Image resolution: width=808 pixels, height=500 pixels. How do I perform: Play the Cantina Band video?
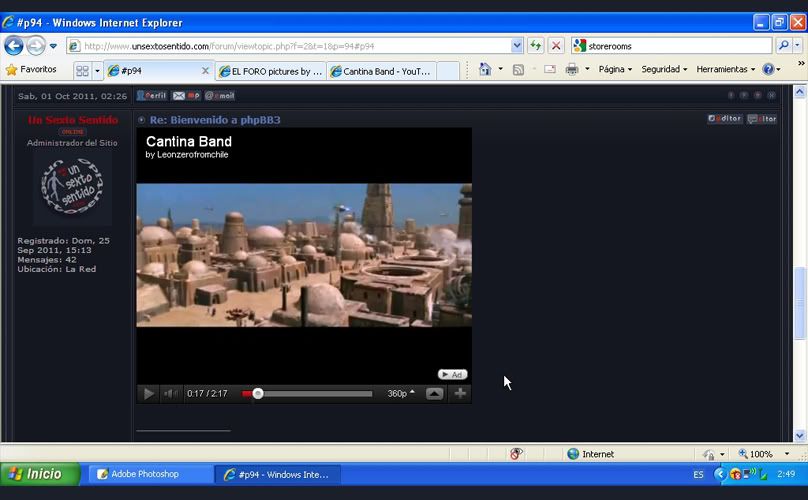click(x=148, y=394)
